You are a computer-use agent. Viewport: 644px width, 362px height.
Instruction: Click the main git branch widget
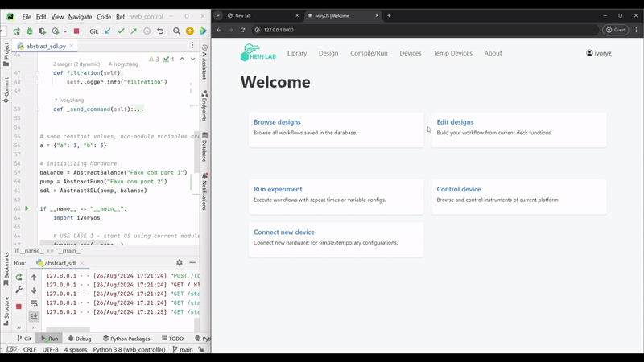[183, 350]
